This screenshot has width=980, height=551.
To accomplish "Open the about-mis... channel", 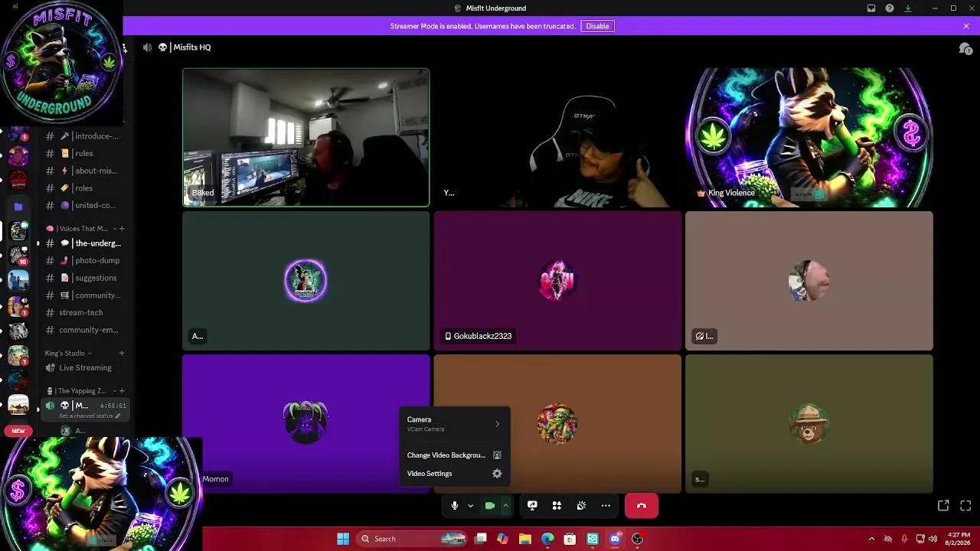I will coord(83,171).
